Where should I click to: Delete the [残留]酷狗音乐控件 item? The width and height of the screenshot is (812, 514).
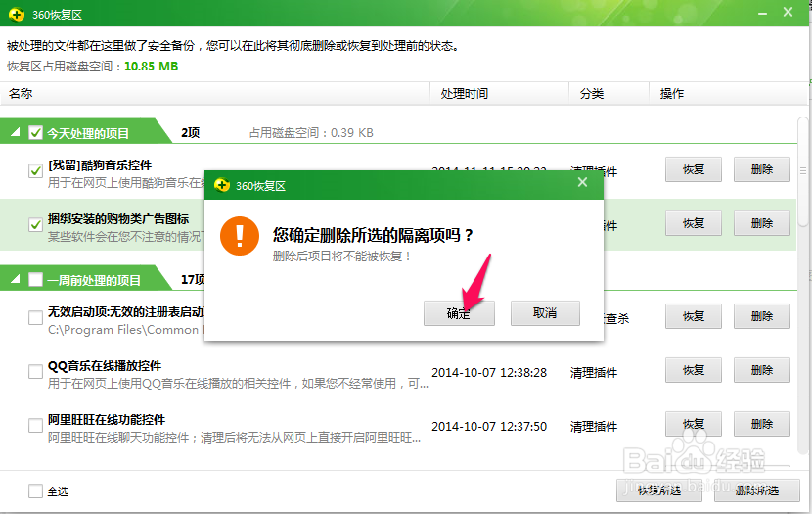tap(762, 169)
